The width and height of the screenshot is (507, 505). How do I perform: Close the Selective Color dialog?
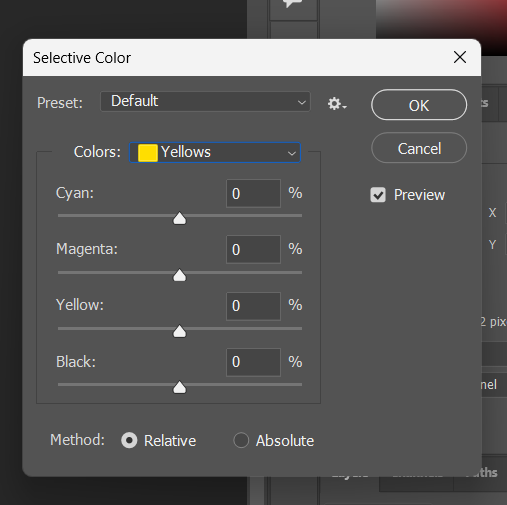pyautogui.click(x=460, y=57)
